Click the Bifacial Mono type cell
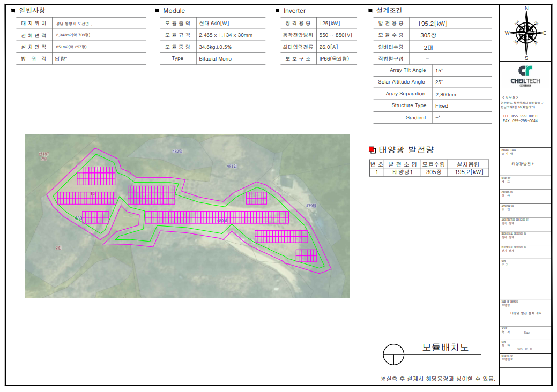557x392 pixels. 215,58
